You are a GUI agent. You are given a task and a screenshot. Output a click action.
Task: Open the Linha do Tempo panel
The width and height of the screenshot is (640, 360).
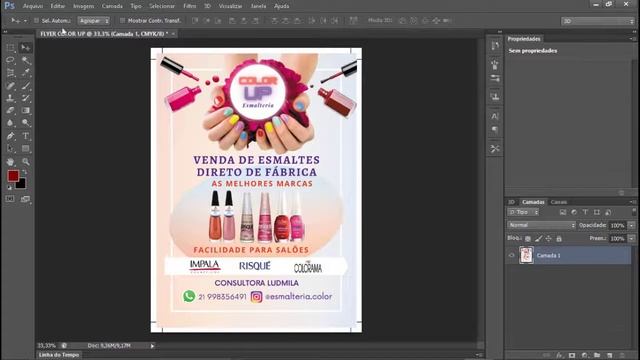[59, 355]
